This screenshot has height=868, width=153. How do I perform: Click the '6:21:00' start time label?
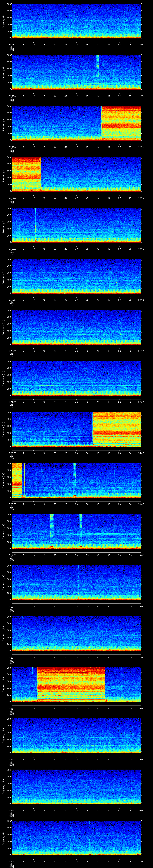pos(12,402)
